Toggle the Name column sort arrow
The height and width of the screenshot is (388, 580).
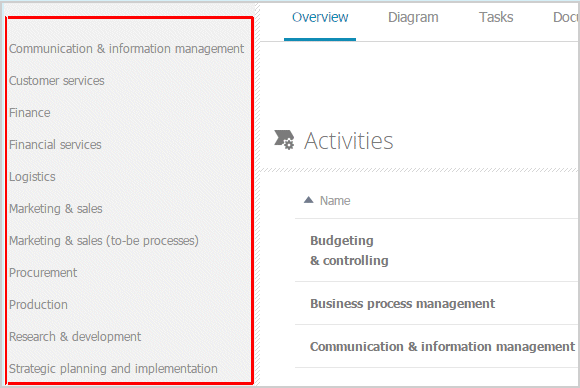pyautogui.click(x=308, y=200)
